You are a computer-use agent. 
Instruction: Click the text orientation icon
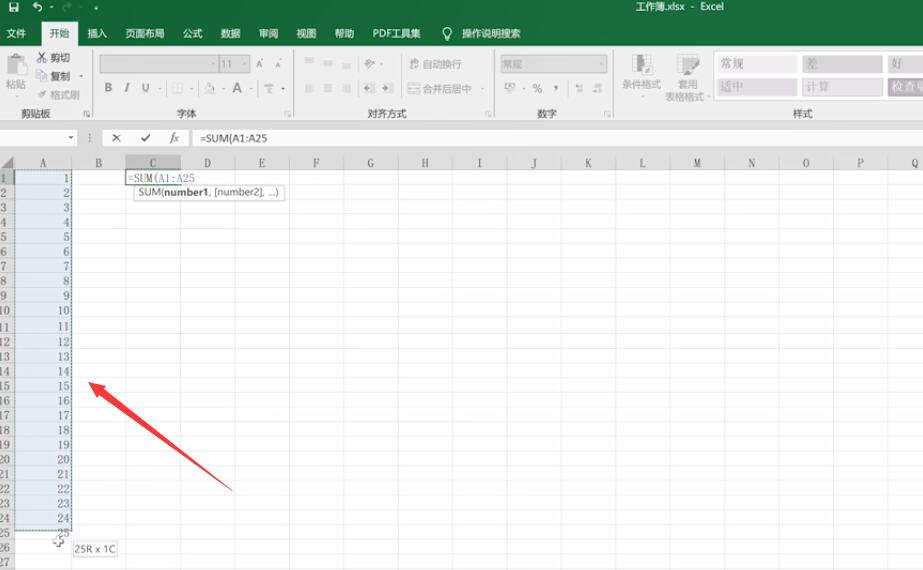coord(370,63)
